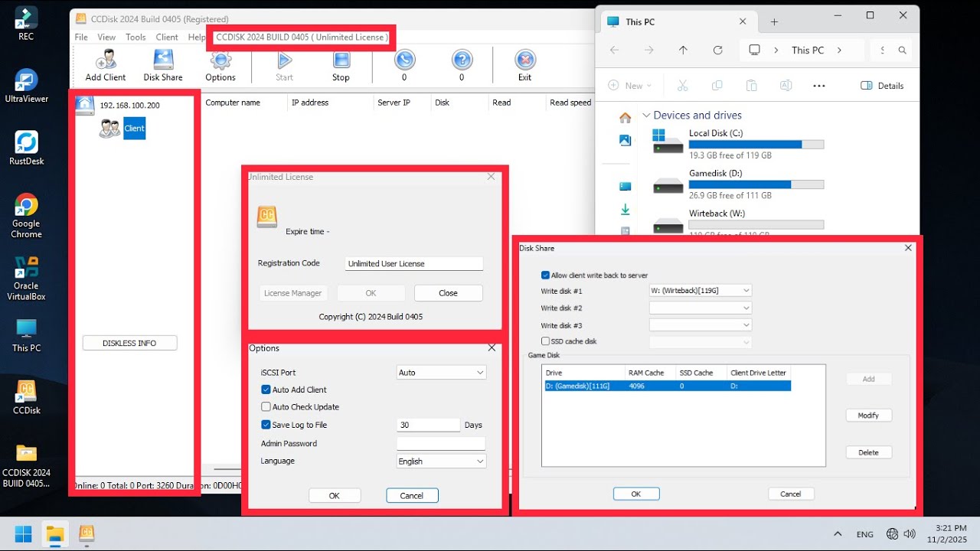
Task: Click the Gallery icon in Explorer sidebar
Action: point(625,140)
